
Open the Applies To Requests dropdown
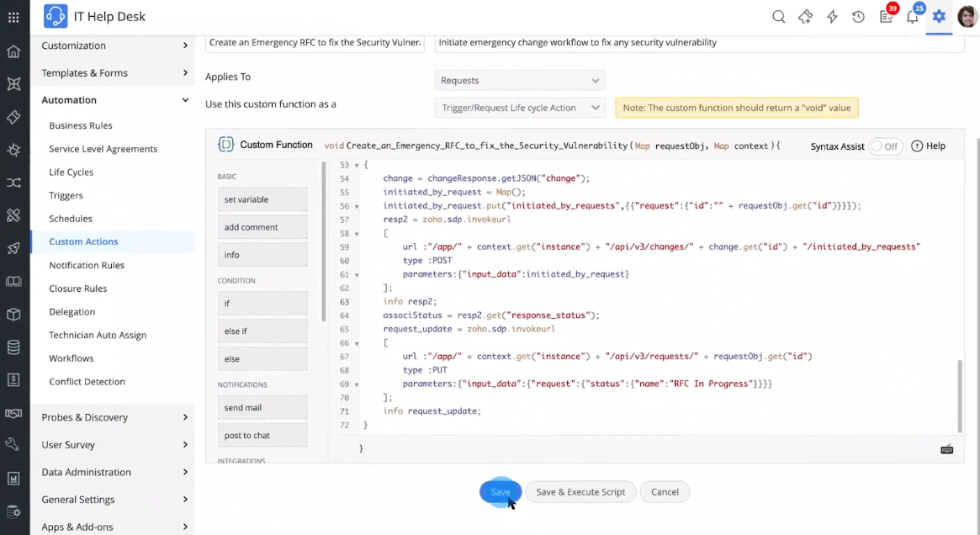click(x=520, y=80)
